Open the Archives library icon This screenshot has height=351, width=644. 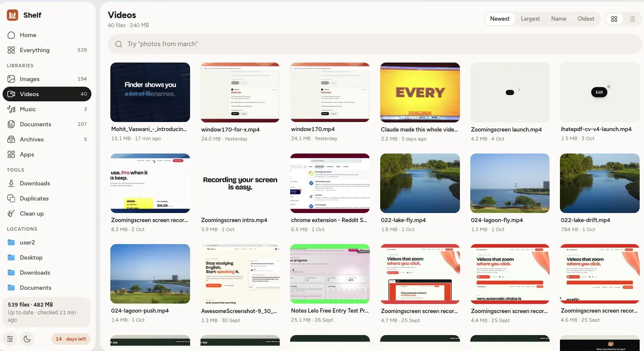11,139
